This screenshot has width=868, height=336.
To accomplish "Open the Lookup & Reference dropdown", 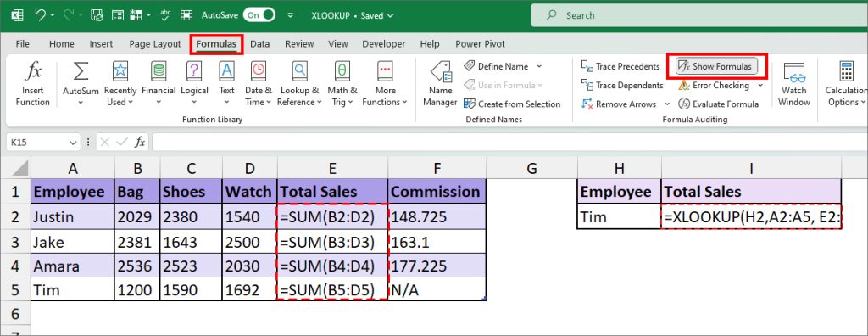I will [299, 84].
